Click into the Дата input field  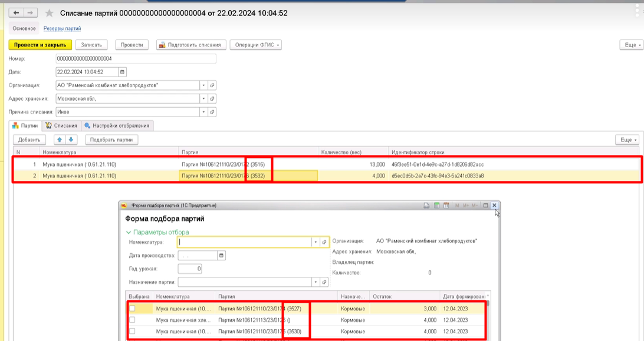[x=87, y=72]
